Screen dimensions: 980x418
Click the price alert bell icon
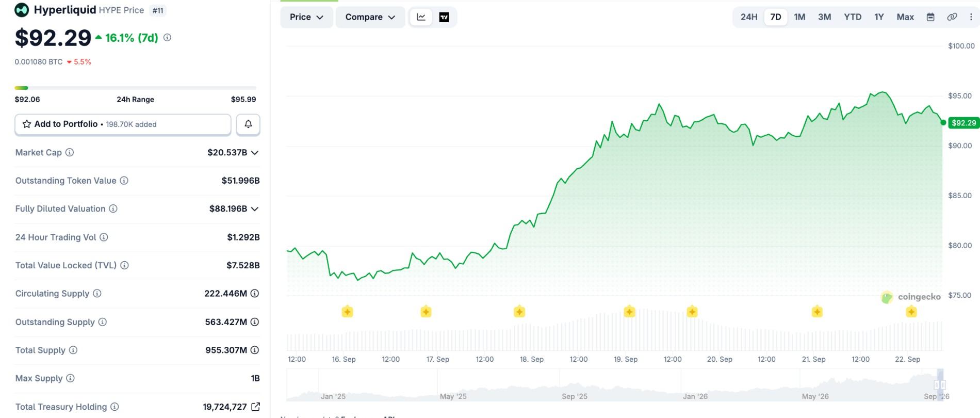pos(248,124)
